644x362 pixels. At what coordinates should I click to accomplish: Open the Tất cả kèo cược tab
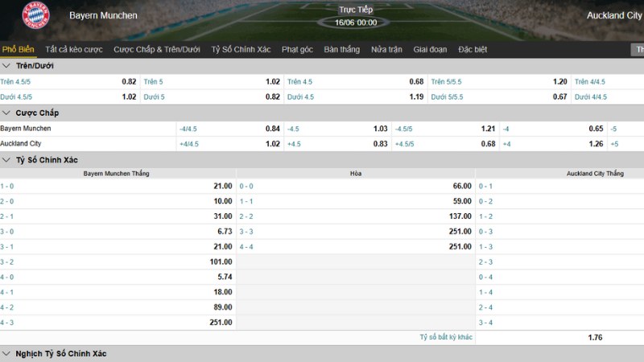pos(74,49)
